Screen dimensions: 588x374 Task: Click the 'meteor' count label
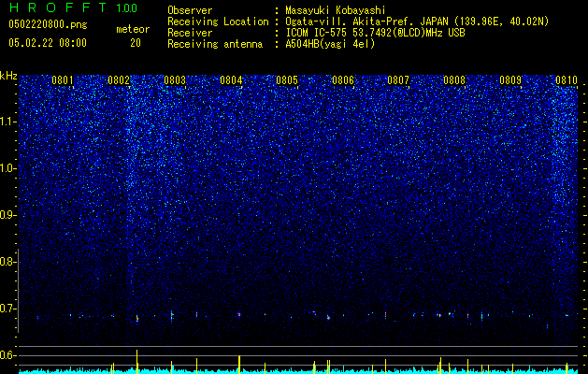(x=133, y=29)
